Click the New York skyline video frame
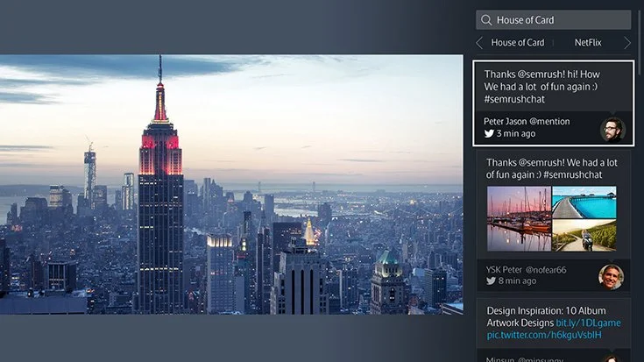 (231, 184)
